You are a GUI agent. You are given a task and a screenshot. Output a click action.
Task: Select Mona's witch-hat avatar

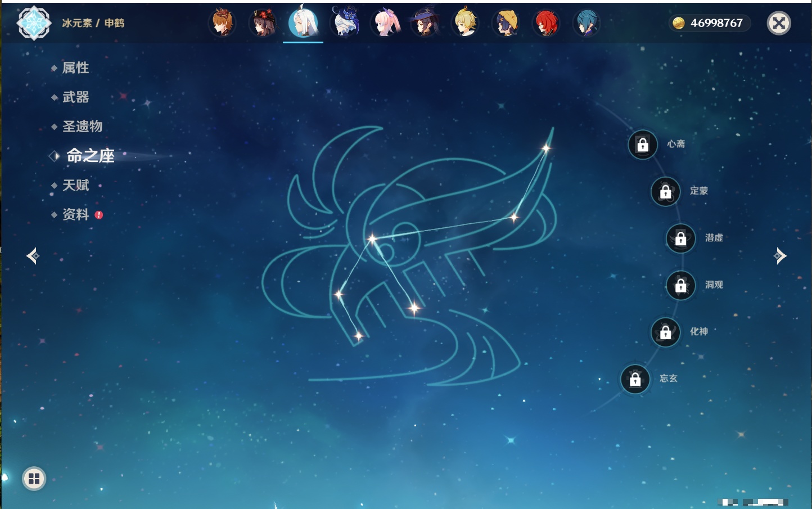coord(425,23)
